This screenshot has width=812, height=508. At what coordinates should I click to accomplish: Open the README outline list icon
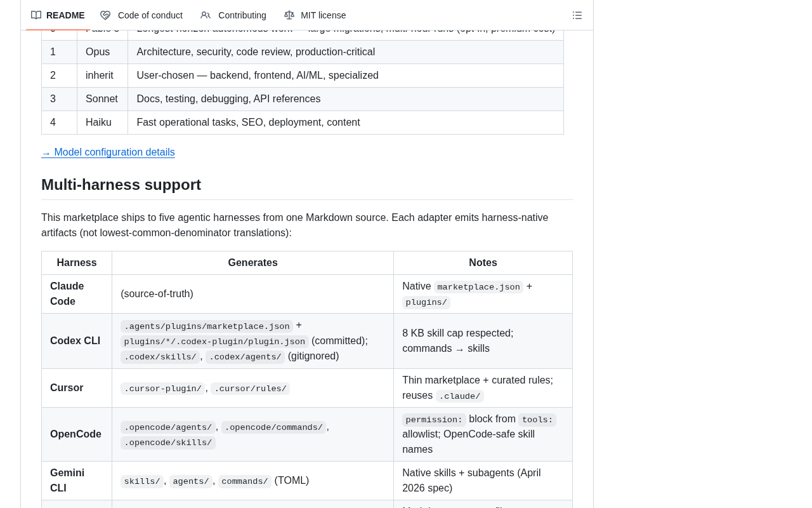[x=577, y=15]
